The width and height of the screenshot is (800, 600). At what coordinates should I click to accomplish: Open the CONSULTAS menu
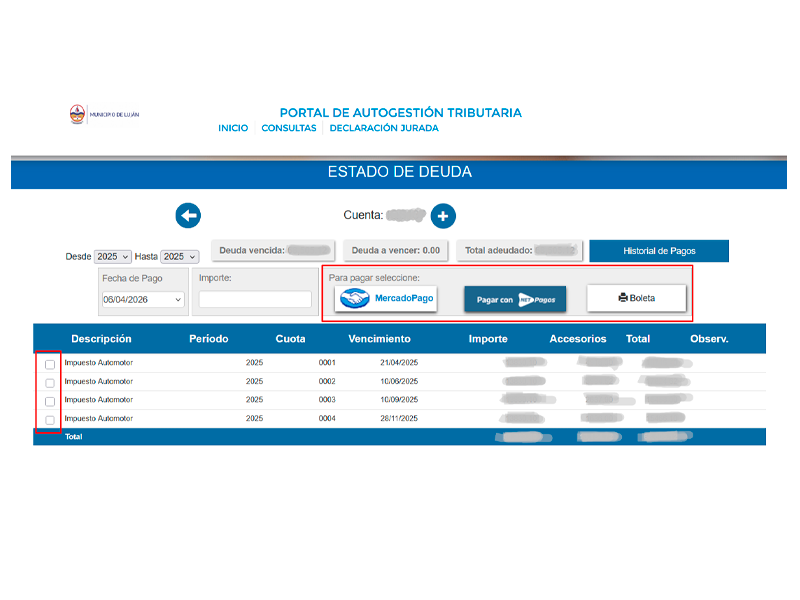[x=289, y=128]
